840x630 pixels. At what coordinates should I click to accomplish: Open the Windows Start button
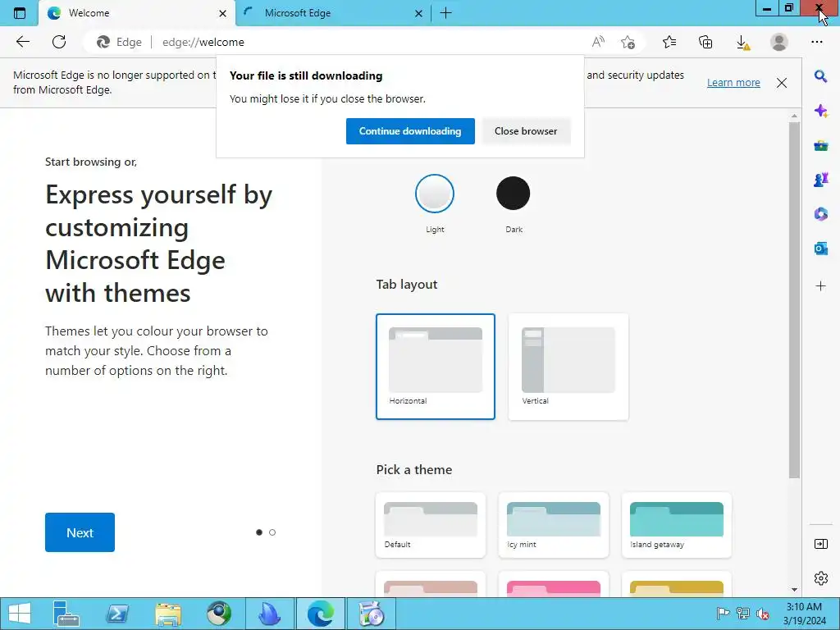pos(20,614)
